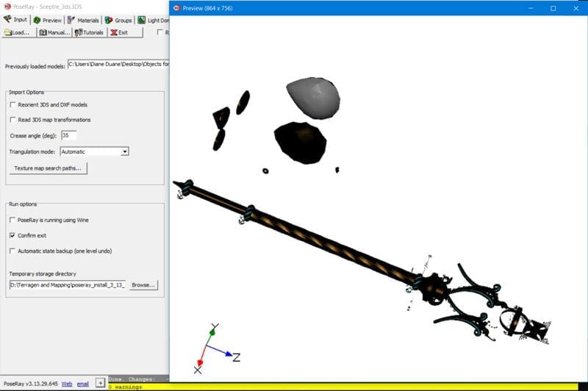Open the Manual book icon

pyautogui.click(x=43, y=32)
